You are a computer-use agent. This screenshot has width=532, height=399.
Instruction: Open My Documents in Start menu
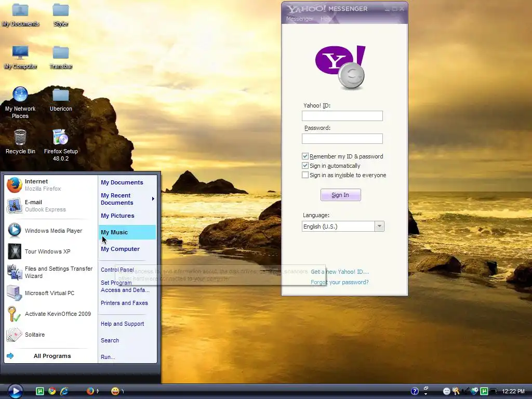pyautogui.click(x=127, y=182)
